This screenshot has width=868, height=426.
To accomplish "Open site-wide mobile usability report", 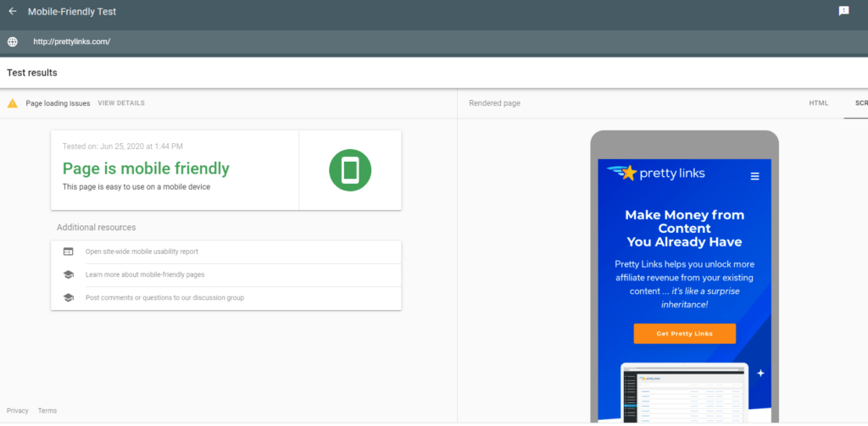I will 142,252.
